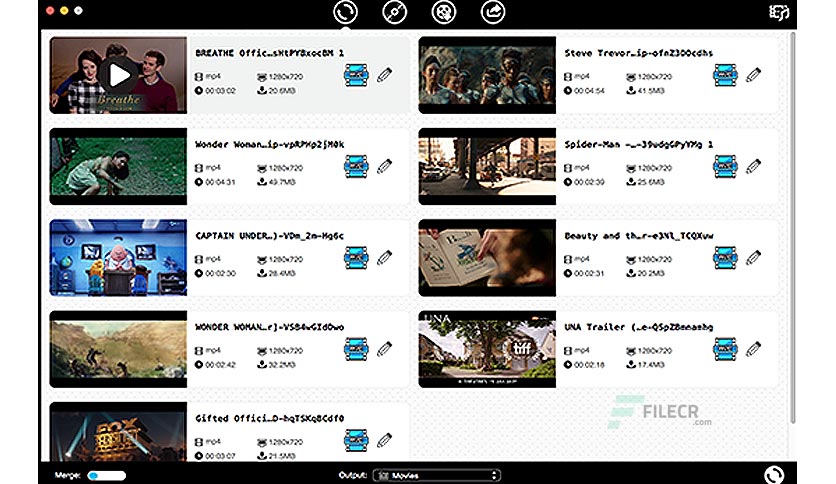Screen dimensions: 836x484
Task: Edit the UNA Trailer using its pencil icon
Action: click(x=753, y=349)
